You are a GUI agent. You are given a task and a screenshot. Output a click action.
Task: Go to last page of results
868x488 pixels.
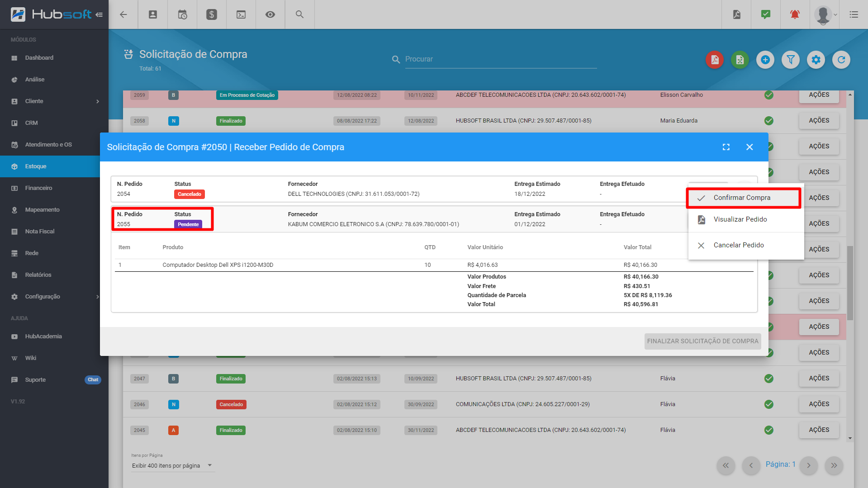[x=834, y=465]
